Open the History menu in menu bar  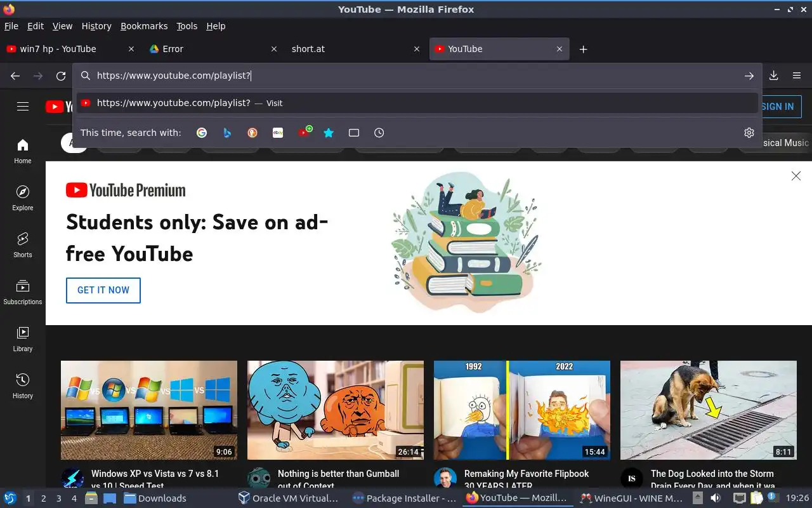tap(96, 26)
